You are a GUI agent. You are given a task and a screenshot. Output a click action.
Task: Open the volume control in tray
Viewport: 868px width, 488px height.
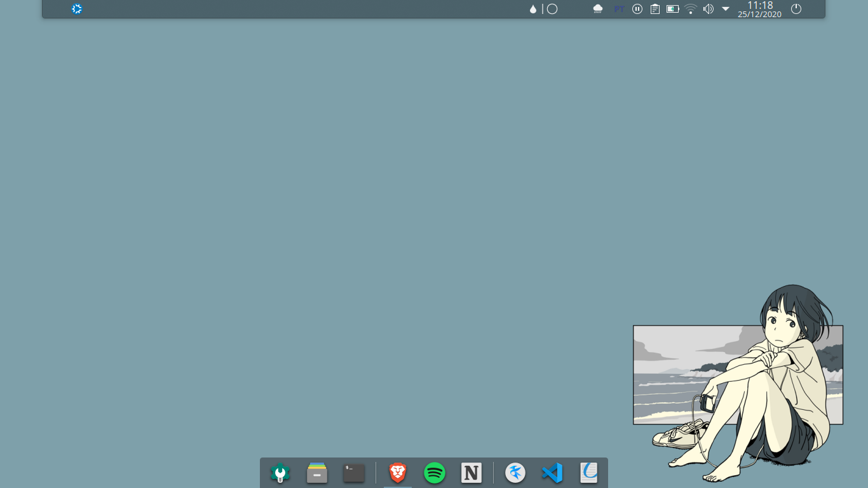pos(709,9)
